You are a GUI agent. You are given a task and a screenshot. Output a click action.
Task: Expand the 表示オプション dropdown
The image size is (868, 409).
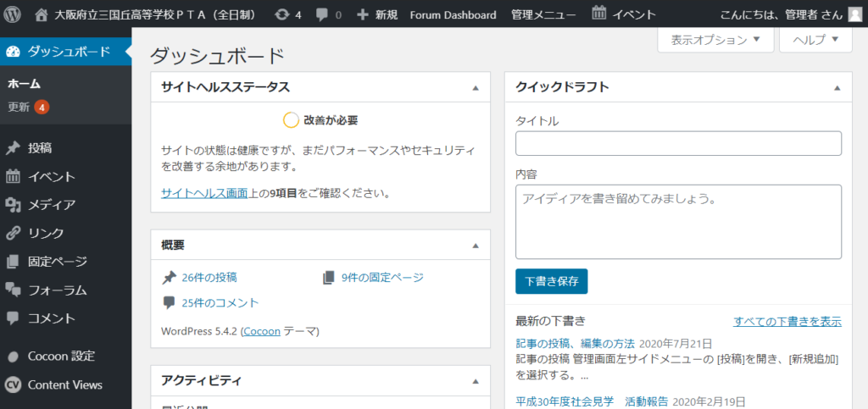[x=715, y=40]
